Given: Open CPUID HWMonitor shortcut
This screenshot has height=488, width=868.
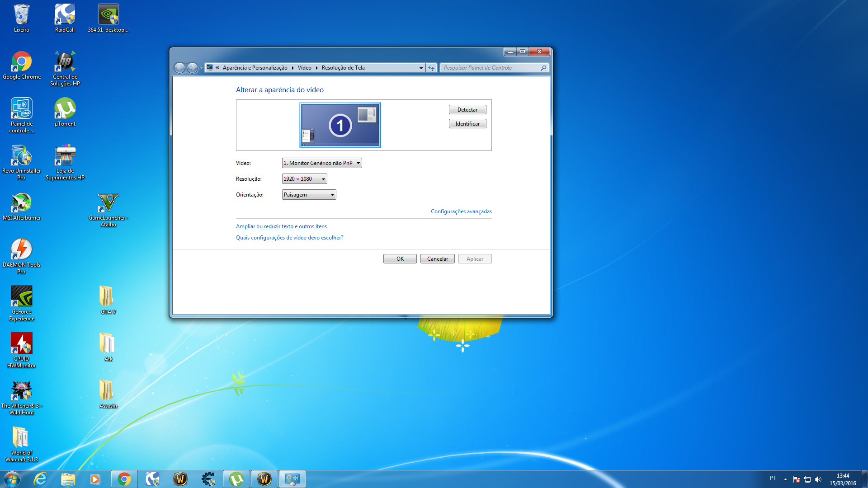Looking at the screenshot, I should pyautogui.click(x=22, y=351).
